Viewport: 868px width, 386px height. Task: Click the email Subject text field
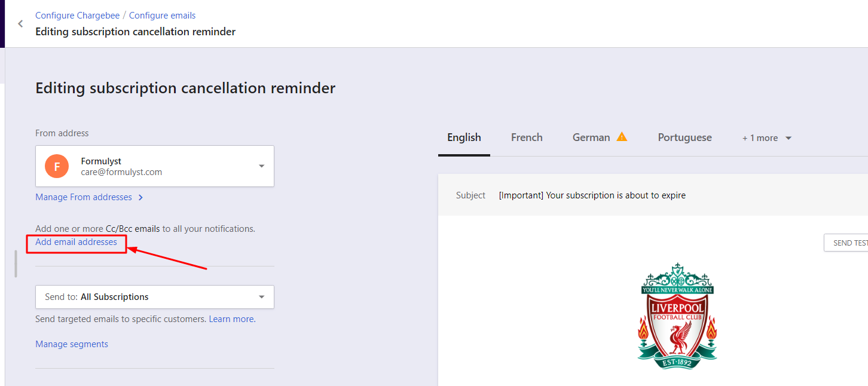[592, 195]
